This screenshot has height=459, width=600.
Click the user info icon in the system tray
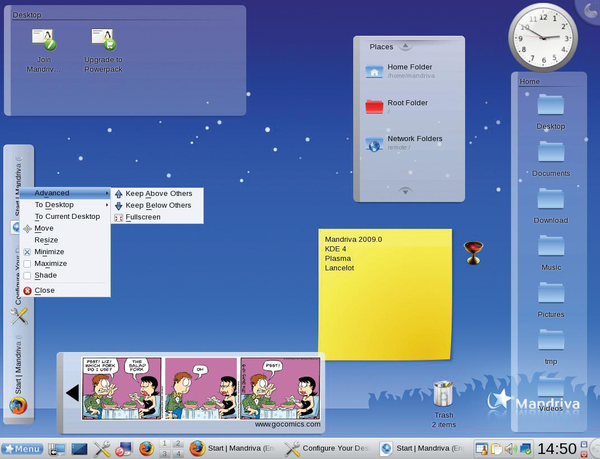pos(482,449)
